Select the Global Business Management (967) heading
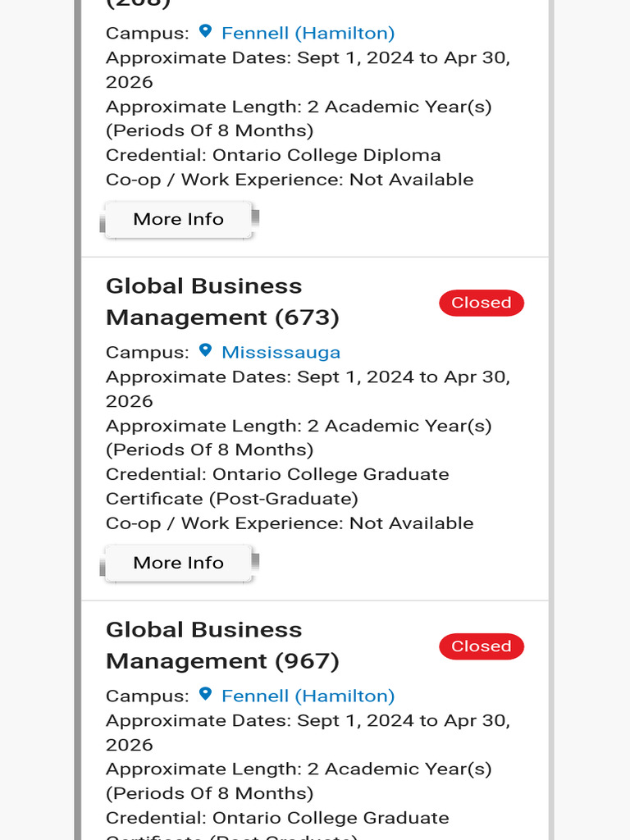Viewport: 630px width, 840px height. [x=223, y=646]
